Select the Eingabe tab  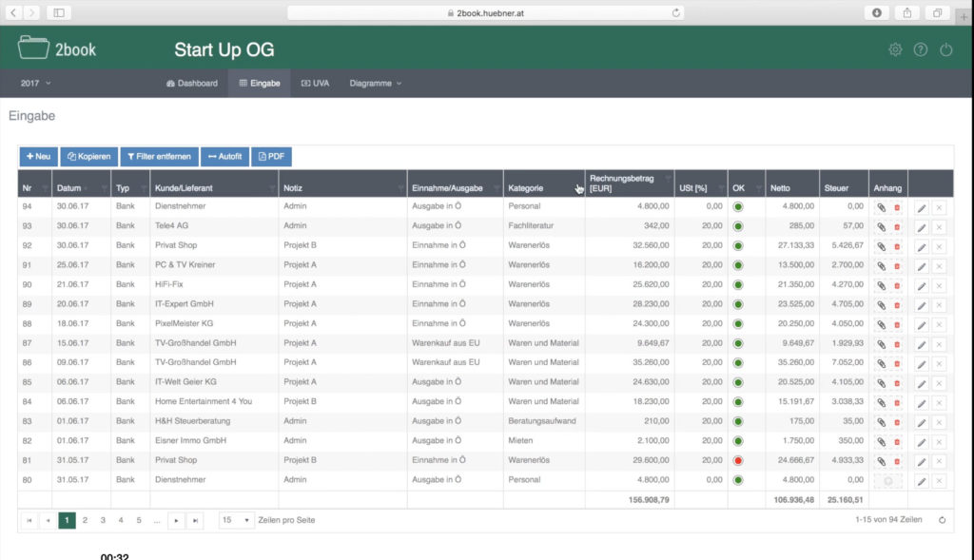tap(260, 84)
